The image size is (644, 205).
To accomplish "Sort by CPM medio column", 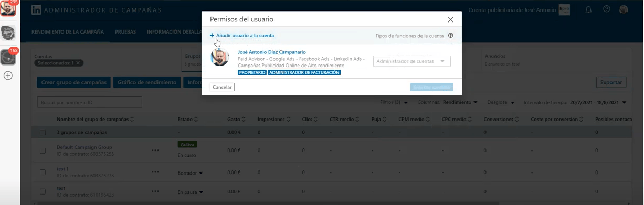I will click(x=414, y=120).
